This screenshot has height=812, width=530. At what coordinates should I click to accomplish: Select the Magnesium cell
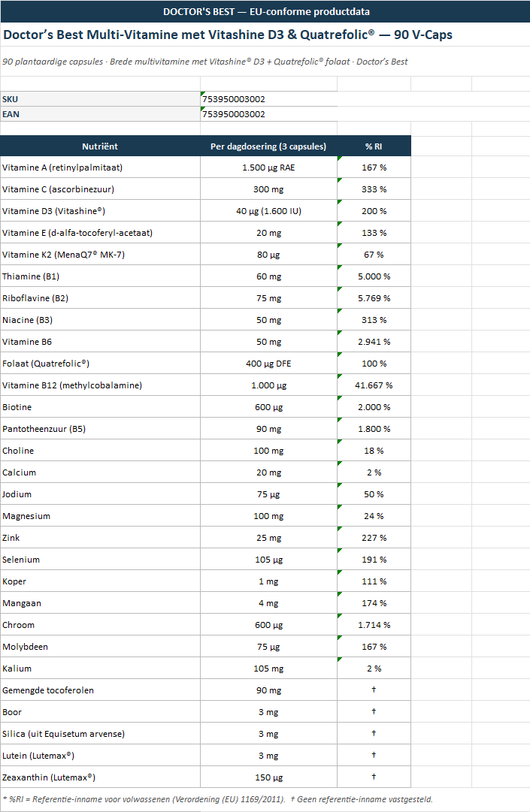pyautogui.click(x=100, y=515)
